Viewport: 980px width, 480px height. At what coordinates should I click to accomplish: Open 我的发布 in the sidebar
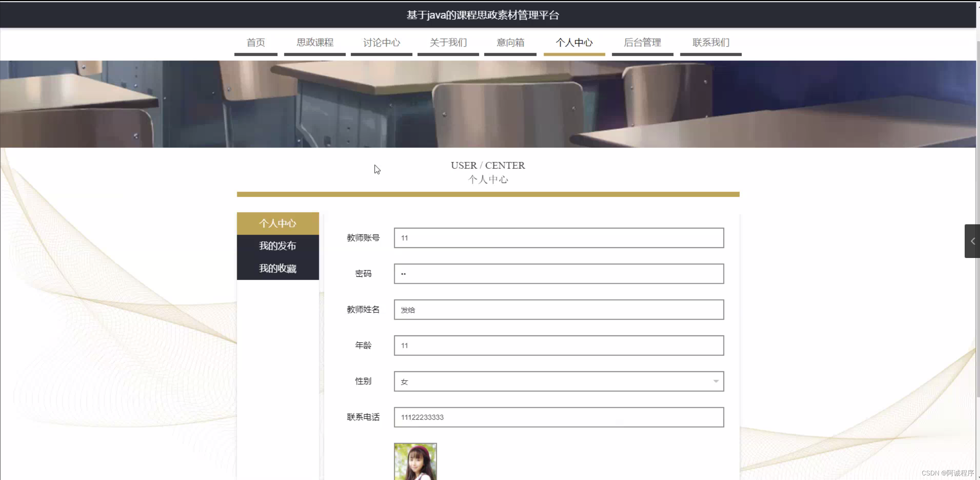278,246
